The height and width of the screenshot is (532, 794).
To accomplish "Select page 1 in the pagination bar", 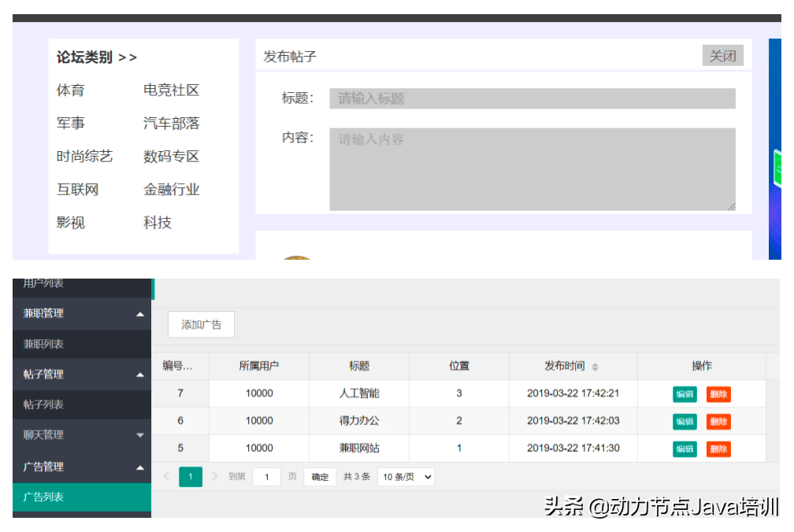I will tap(190, 477).
